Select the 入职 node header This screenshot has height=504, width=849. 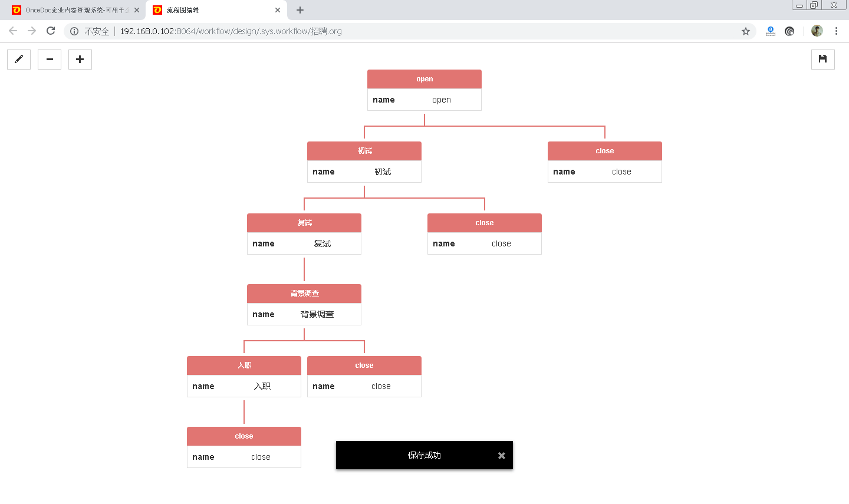tap(244, 365)
